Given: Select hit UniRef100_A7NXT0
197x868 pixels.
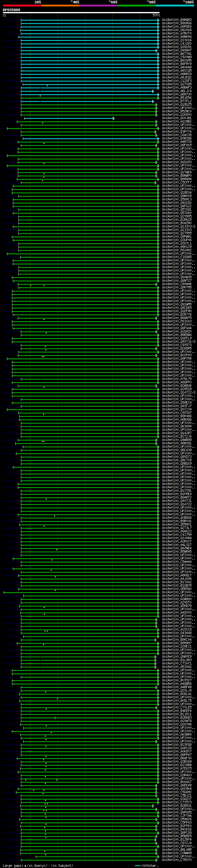Looking at the screenshot, I should (177, 33).
